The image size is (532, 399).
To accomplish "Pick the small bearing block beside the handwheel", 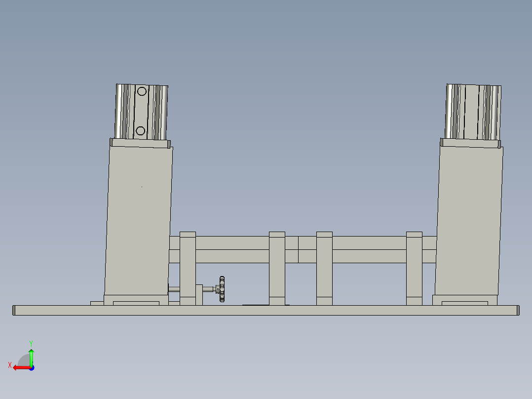I will tap(199, 295).
